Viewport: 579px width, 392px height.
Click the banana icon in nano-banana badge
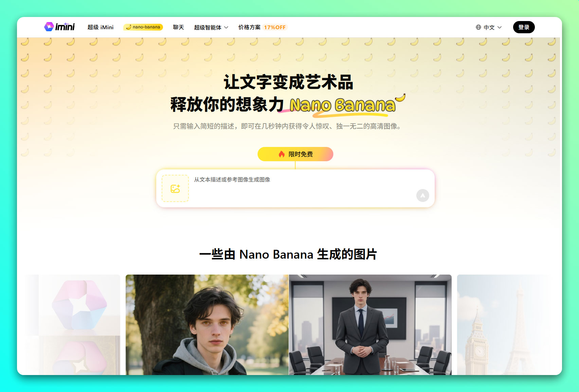click(129, 27)
